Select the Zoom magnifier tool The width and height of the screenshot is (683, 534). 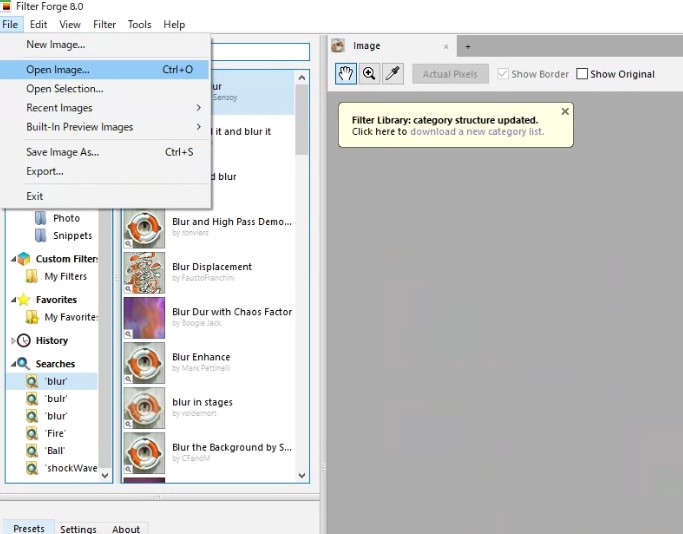pos(369,74)
